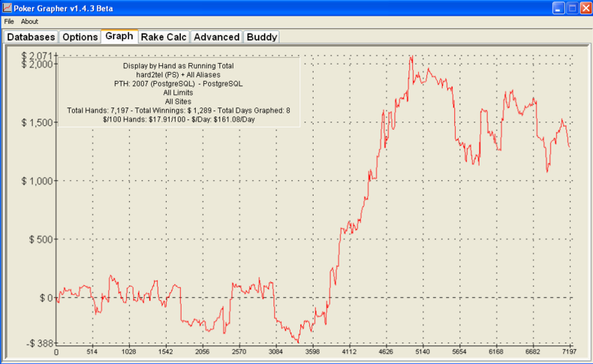593x364 pixels.
Task: Click the "$/100 Hands: $17.91/100" line
Action: [179, 119]
